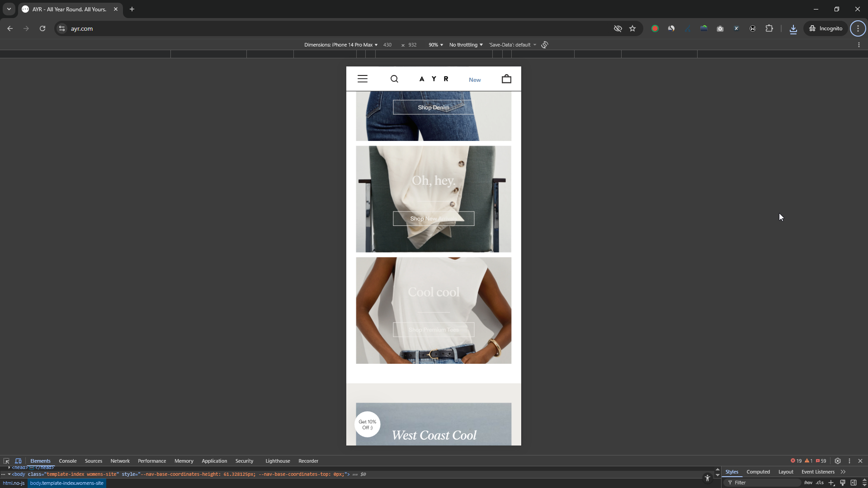Open the 90% zoom dropdown
The height and width of the screenshot is (488, 868).
436,45
